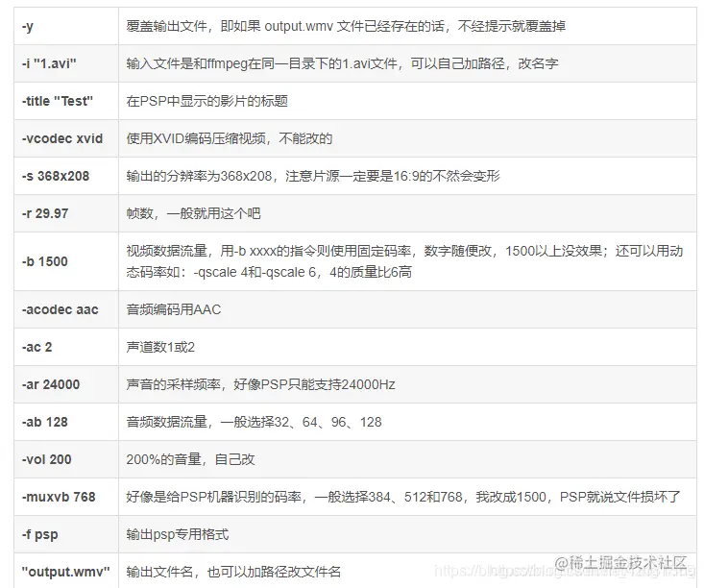The height and width of the screenshot is (588, 704).
Task: Select the description '声道数1或2'
Action: tap(160, 347)
